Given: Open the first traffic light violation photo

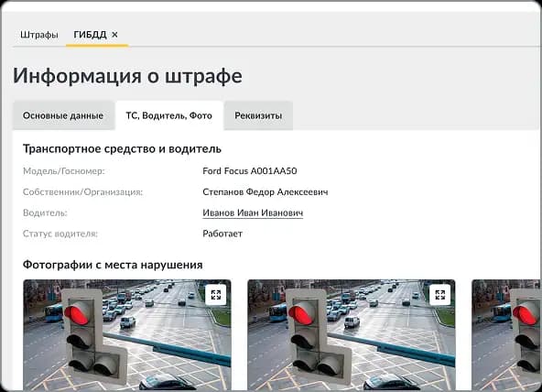Looking at the screenshot, I should click(127, 335).
